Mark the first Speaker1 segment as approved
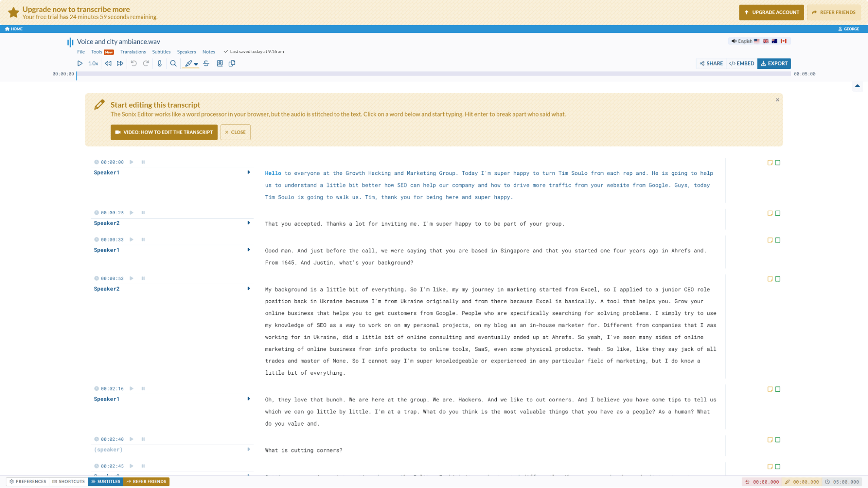The height and width of the screenshot is (488, 868). click(x=778, y=163)
